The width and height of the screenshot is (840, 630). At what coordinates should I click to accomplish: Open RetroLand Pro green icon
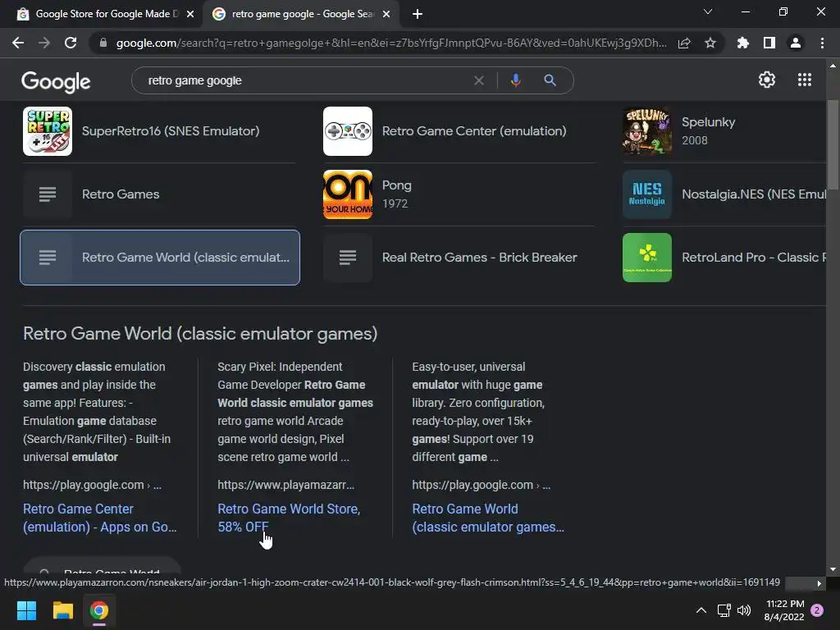coord(647,258)
